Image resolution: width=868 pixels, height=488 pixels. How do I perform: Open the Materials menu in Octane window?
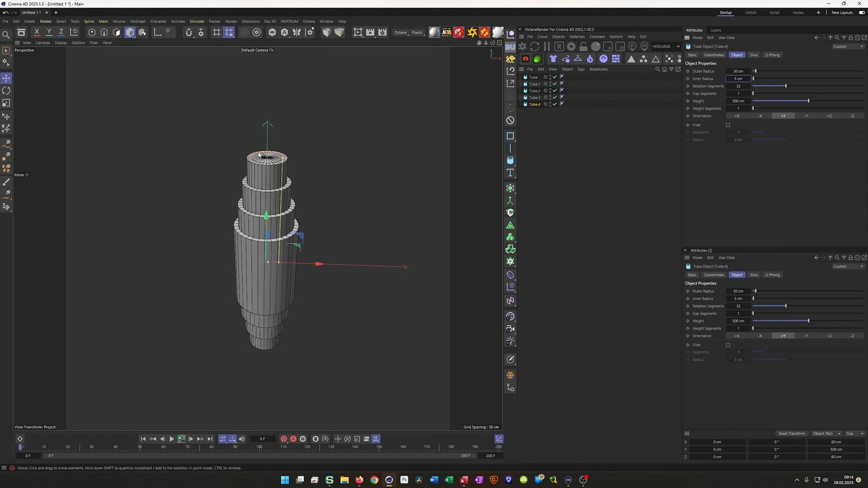pyautogui.click(x=577, y=36)
